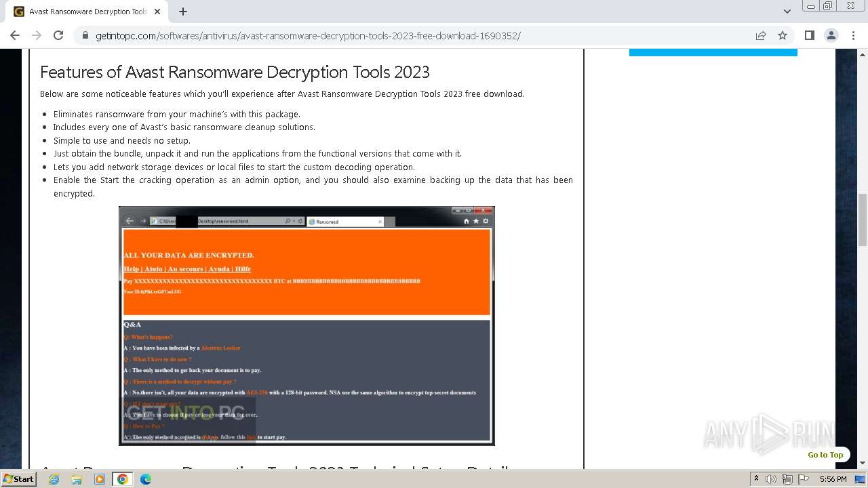
Task: Open the side panel icon
Action: coord(810,35)
